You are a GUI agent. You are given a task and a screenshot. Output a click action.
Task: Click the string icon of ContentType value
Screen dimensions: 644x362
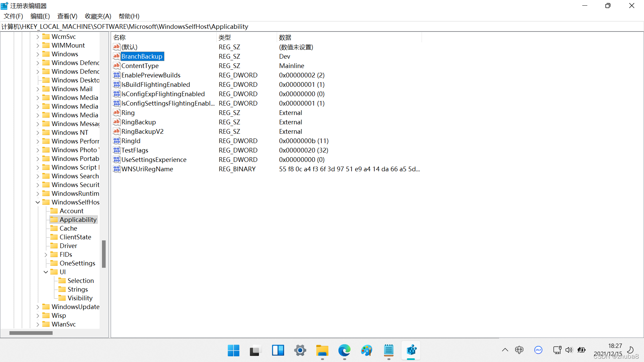[x=116, y=66]
